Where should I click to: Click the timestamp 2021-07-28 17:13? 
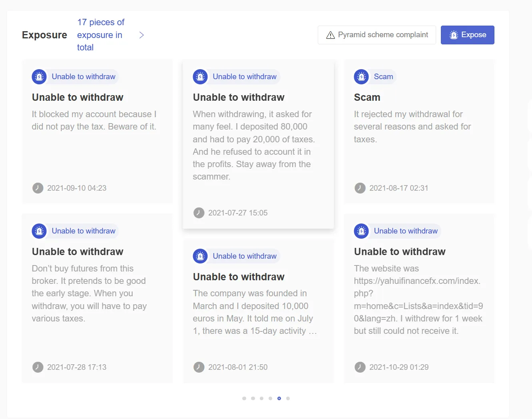77,367
